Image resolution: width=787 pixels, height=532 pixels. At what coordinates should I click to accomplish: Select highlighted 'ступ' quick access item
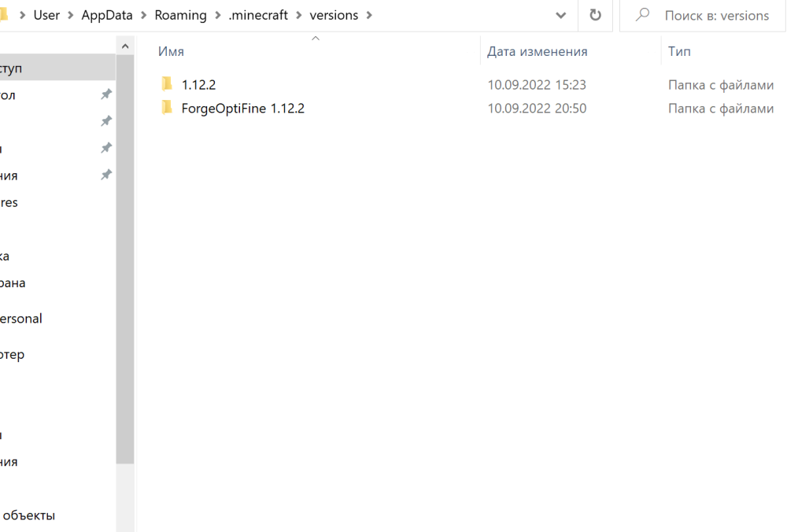click(x=57, y=67)
